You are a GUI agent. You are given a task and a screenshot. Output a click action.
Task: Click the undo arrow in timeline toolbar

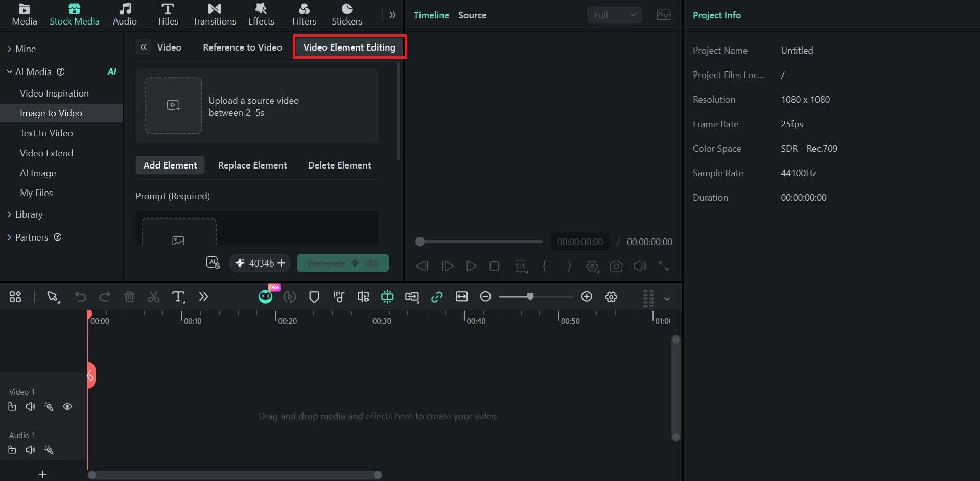point(80,297)
